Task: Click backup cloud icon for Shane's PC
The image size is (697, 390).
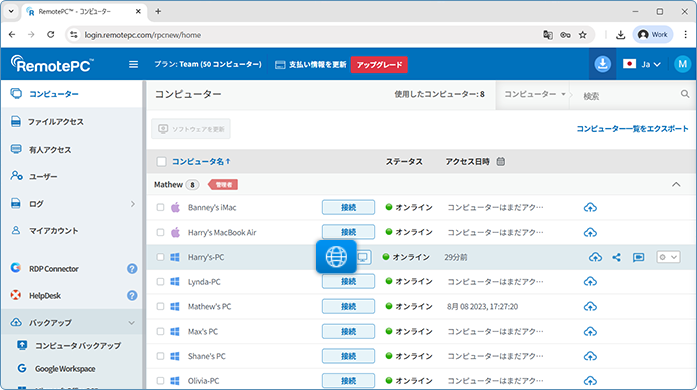Action: click(x=590, y=356)
